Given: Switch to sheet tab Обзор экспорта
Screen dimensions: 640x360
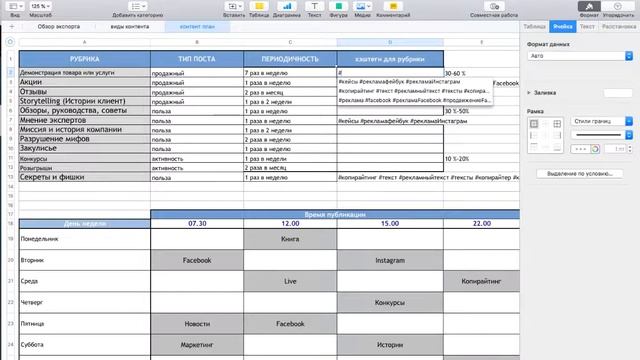Looking at the screenshot, I should click(x=59, y=27).
